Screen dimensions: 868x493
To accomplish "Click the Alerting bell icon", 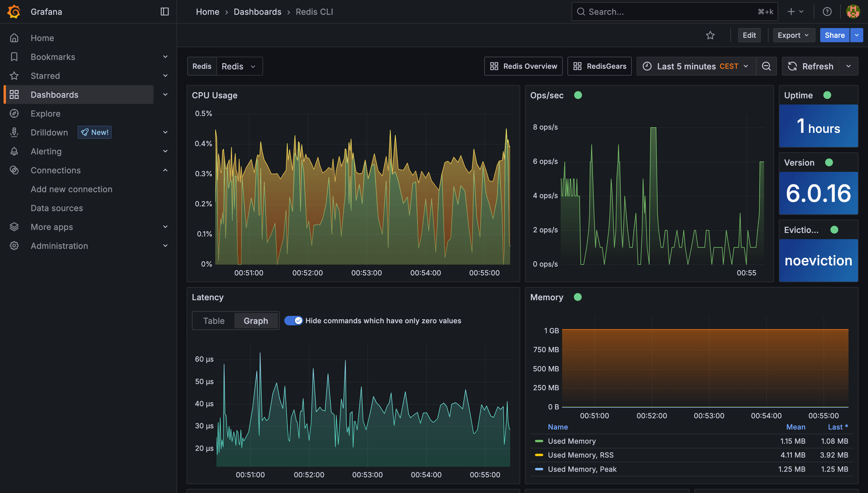I will click(x=14, y=151).
